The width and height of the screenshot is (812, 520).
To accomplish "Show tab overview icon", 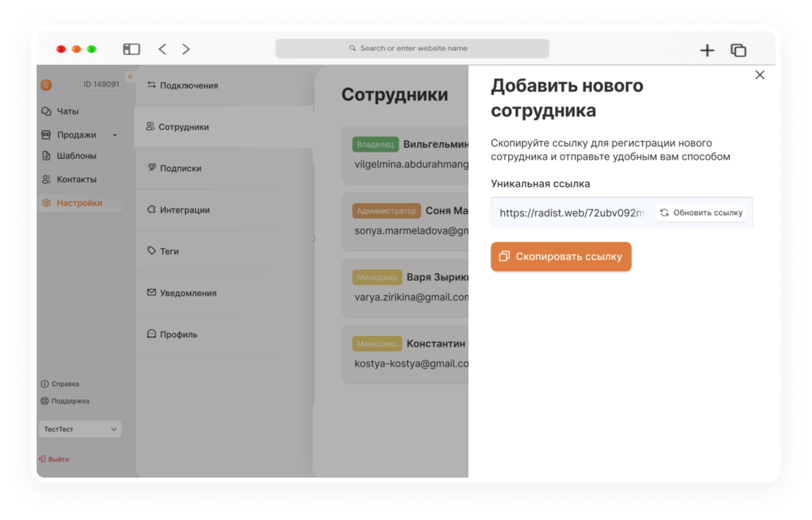I will click(738, 50).
